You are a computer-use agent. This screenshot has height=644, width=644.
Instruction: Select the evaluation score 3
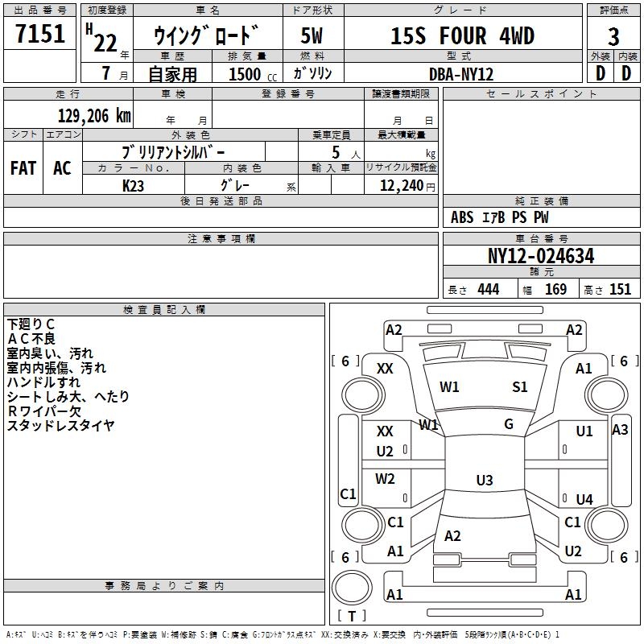point(613,36)
